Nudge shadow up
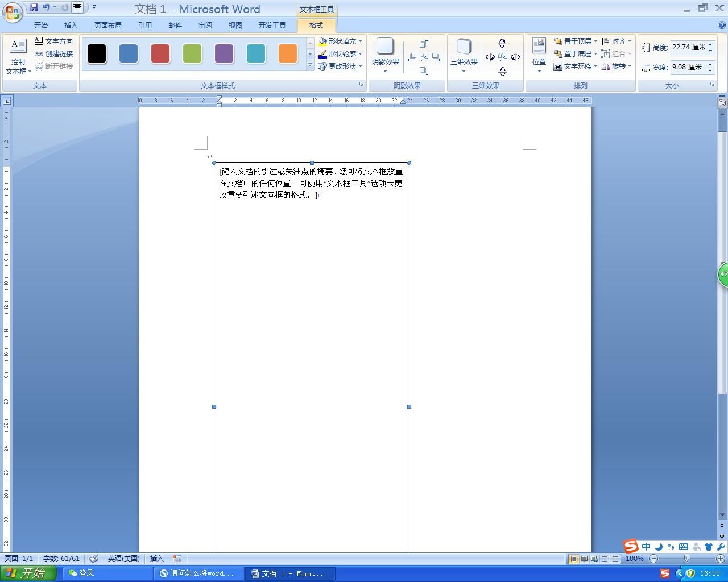This screenshot has width=728, height=582. (x=424, y=44)
